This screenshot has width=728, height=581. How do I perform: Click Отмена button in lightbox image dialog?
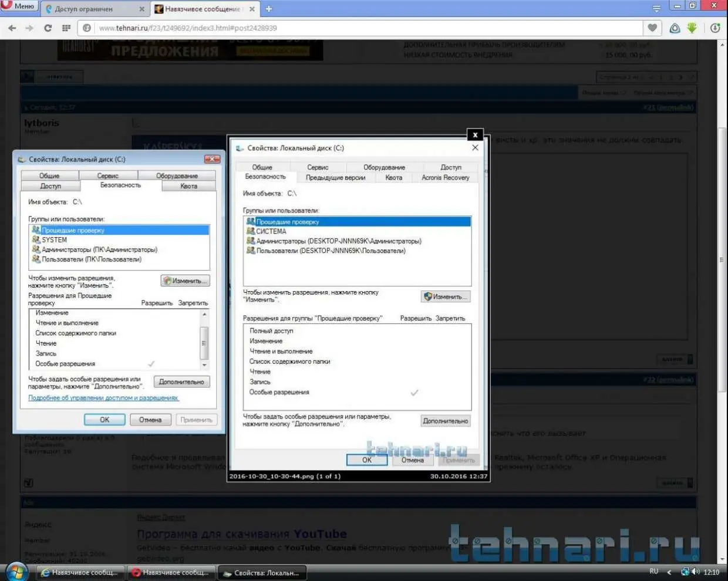point(412,460)
